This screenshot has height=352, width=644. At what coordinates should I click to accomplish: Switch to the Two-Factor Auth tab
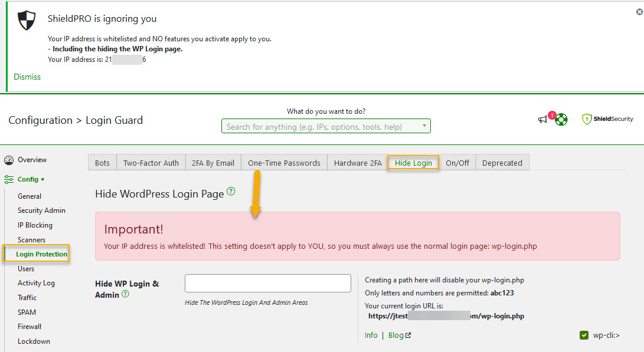[151, 163]
